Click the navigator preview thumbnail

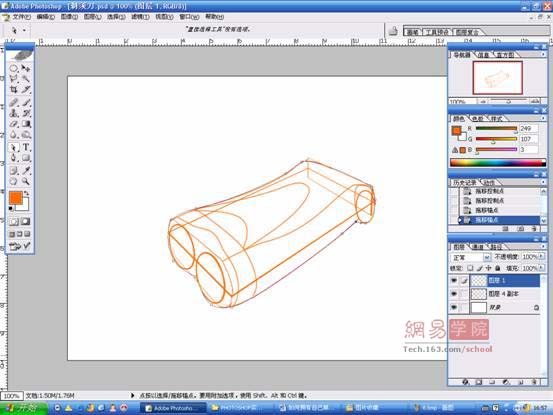(x=498, y=78)
